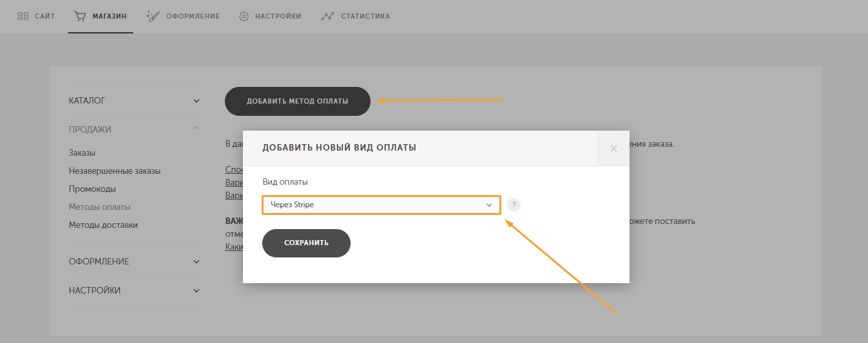The height and width of the screenshot is (343, 868).
Task: Open Заказы in the sidebar
Action: [x=82, y=153]
